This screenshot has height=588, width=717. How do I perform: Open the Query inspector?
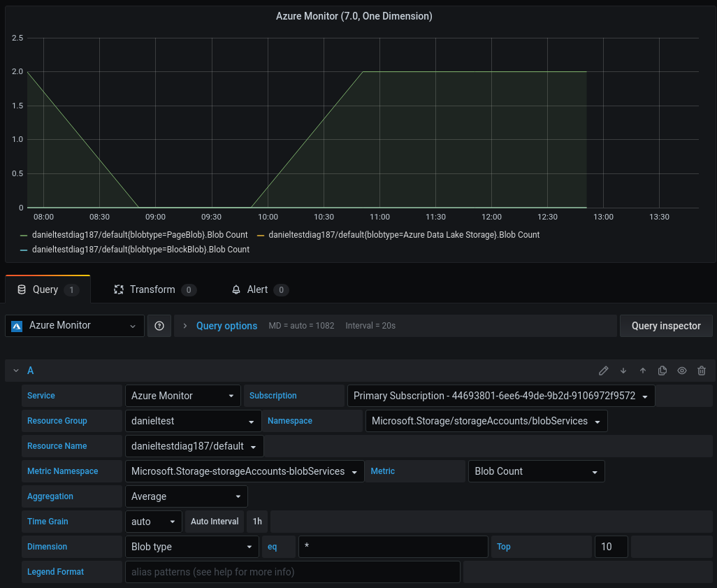click(666, 326)
